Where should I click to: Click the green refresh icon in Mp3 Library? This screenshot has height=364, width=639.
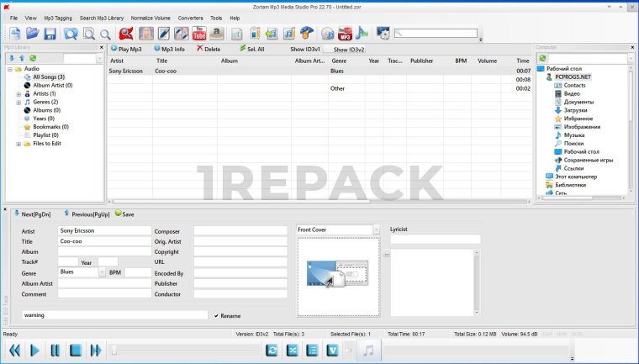[x=32, y=58]
